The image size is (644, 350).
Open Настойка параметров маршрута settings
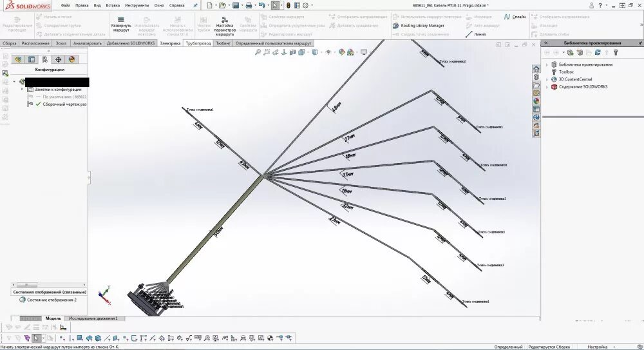tap(225, 26)
